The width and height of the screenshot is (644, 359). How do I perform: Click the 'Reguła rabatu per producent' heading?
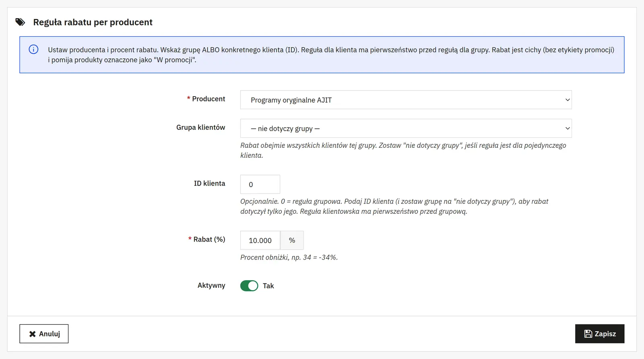(x=93, y=22)
